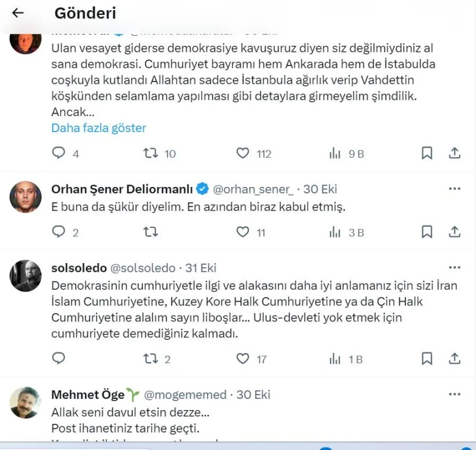Reply to the first post with 4 comments
Screen dimensions: 476x450
point(58,153)
